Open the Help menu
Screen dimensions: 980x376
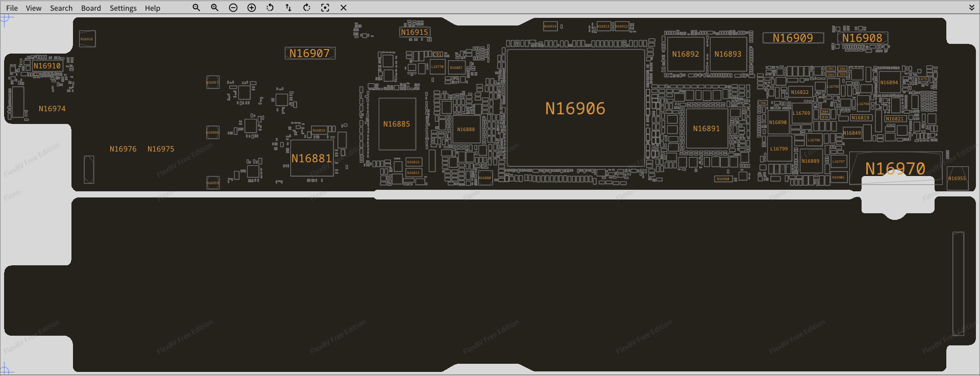click(152, 8)
